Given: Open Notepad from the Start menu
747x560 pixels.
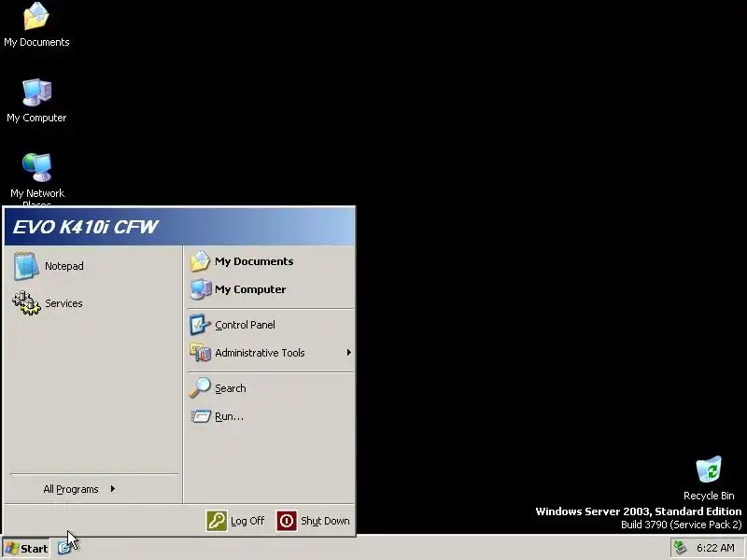Looking at the screenshot, I should click(x=93, y=266).
